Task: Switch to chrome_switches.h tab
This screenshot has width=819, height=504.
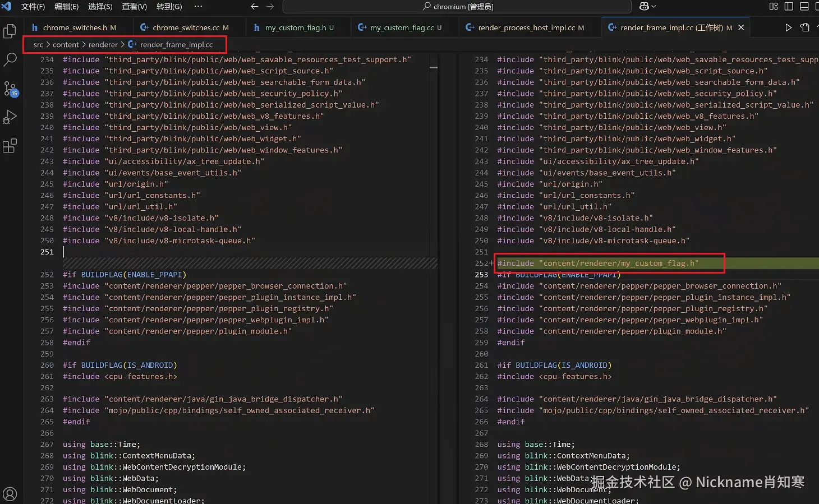Action: pyautogui.click(x=79, y=27)
